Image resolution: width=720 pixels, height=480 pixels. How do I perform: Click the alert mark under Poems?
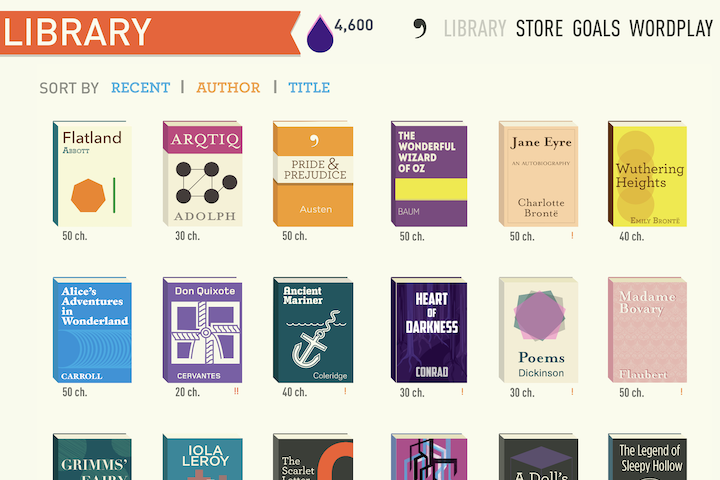click(x=572, y=392)
